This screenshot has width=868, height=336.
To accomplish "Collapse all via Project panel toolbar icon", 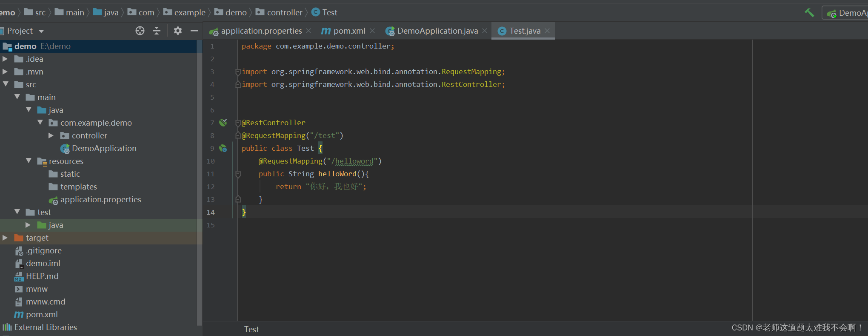I will coord(157,31).
